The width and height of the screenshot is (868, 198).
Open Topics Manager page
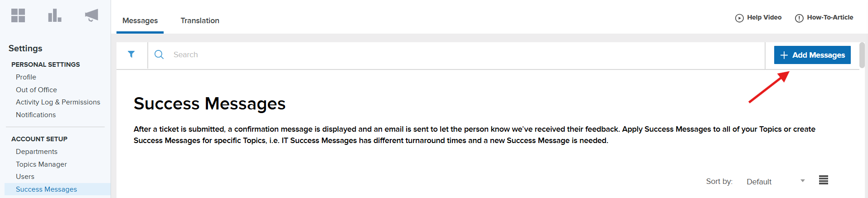tap(41, 164)
